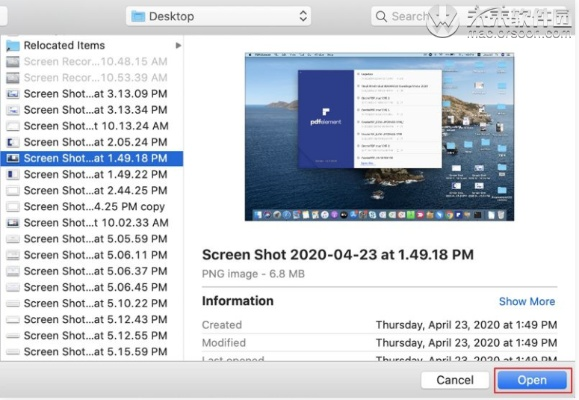The height and width of the screenshot is (400, 579).
Task: Click file icon of Screen Shot...at 5.05.59 PM
Action: [x=13, y=239]
